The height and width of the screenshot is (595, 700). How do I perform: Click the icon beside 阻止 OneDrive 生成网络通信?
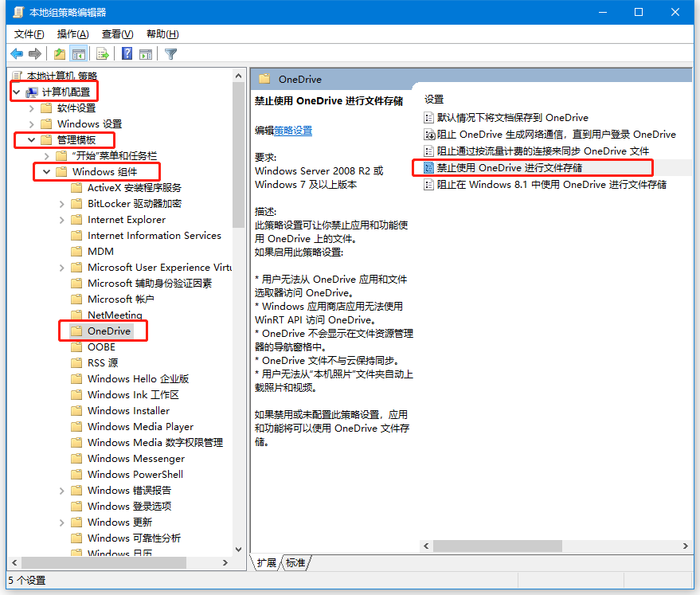(428, 135)
